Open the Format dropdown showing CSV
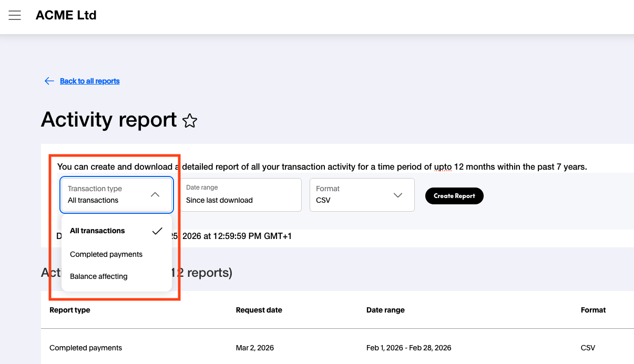The image size is (634, 364). [362, 195]
